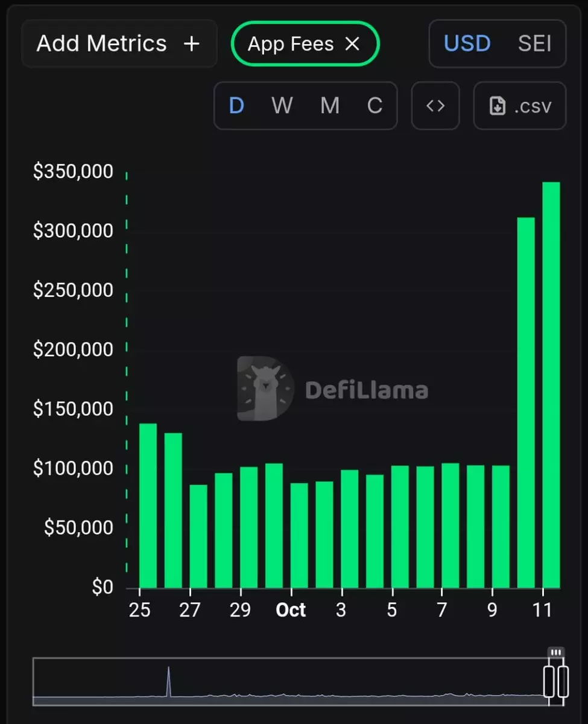Switch currency to USD

(467, 44)
